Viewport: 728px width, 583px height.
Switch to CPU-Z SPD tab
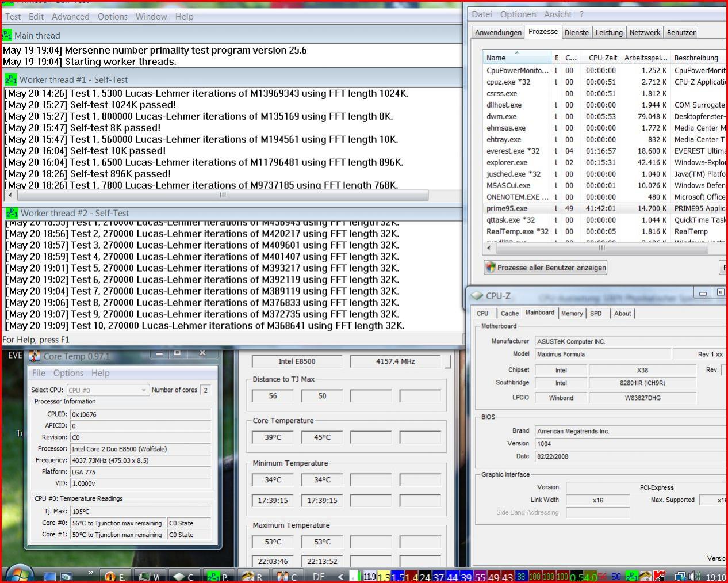click(x=596, y=314)
